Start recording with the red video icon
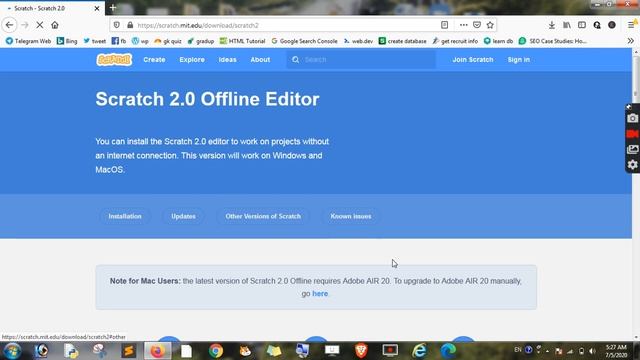This screenshot has height=360, width=640. tap(633, 134)
